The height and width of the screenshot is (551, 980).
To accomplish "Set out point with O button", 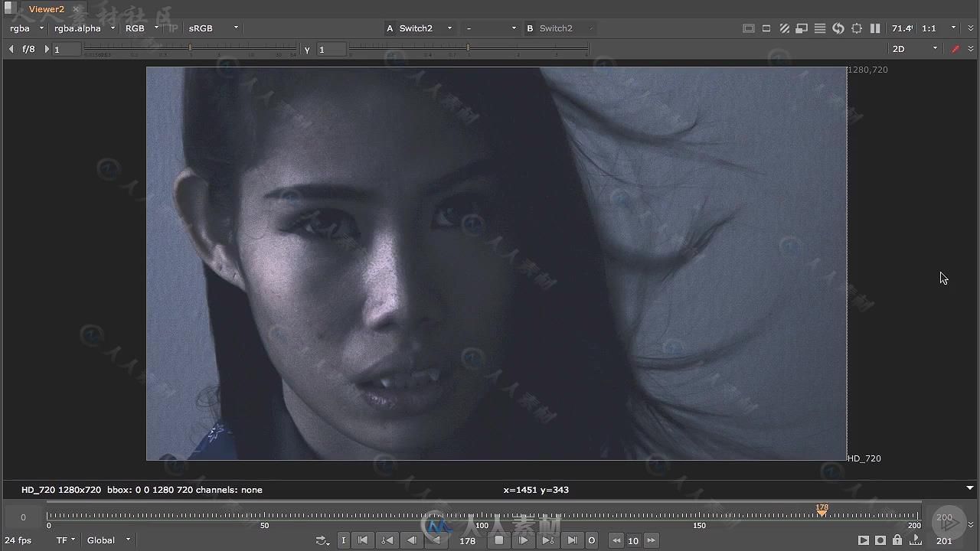I will [x=591, y=540].
